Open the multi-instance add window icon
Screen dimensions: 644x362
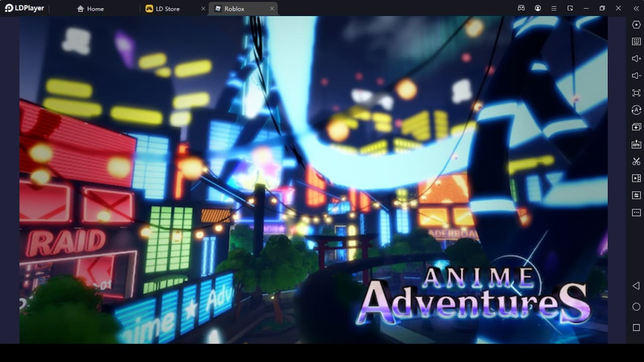636,127
